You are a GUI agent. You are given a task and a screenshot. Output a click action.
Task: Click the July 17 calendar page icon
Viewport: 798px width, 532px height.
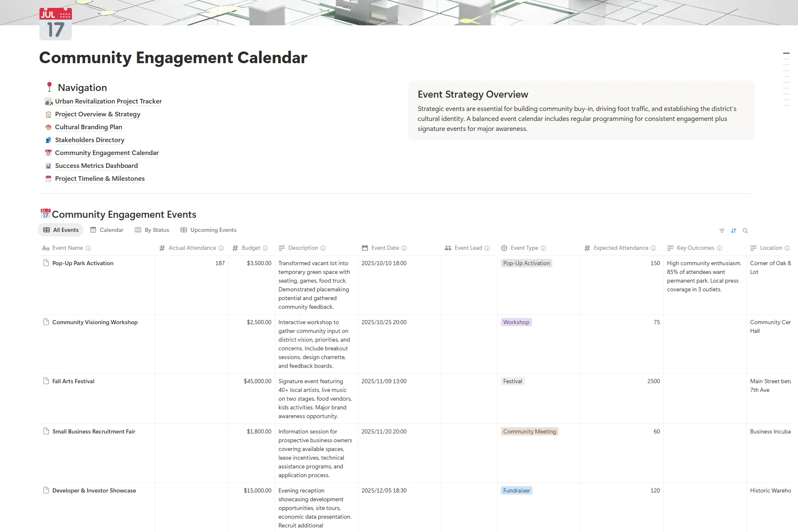56,24
